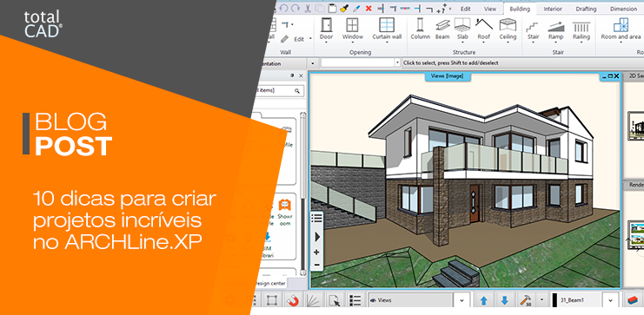The height and width of the screenshot is (315, 644).
Task: Click the pencil Edit wall icon
Action: (284, 39)
